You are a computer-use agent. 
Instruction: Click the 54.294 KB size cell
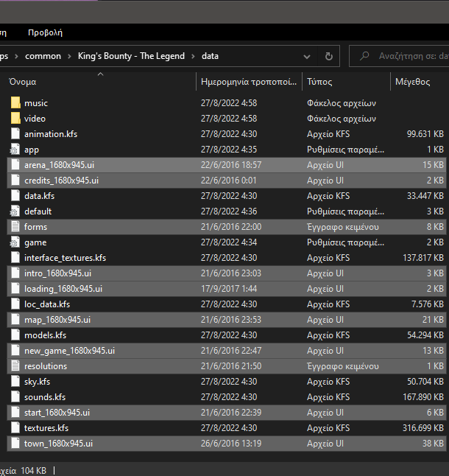pyautogui.click(x=425, y=335)
